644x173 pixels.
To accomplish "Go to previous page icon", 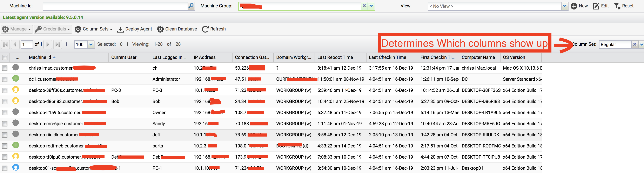I will tap(15, 44).
